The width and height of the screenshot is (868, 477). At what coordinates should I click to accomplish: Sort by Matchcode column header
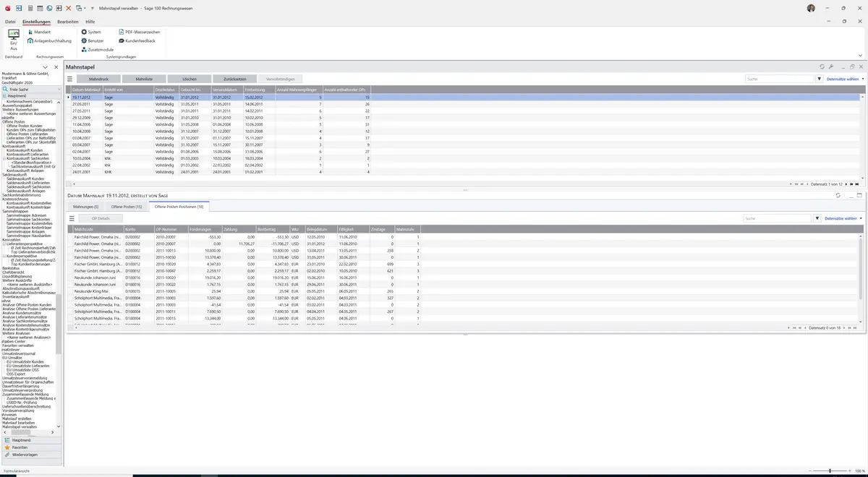click(98, 228)
